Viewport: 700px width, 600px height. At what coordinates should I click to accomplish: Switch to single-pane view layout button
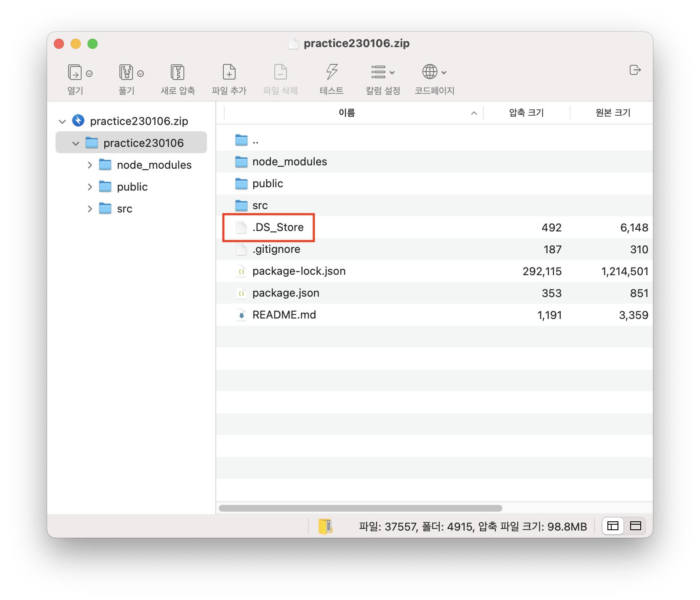(x=636, y=526)
